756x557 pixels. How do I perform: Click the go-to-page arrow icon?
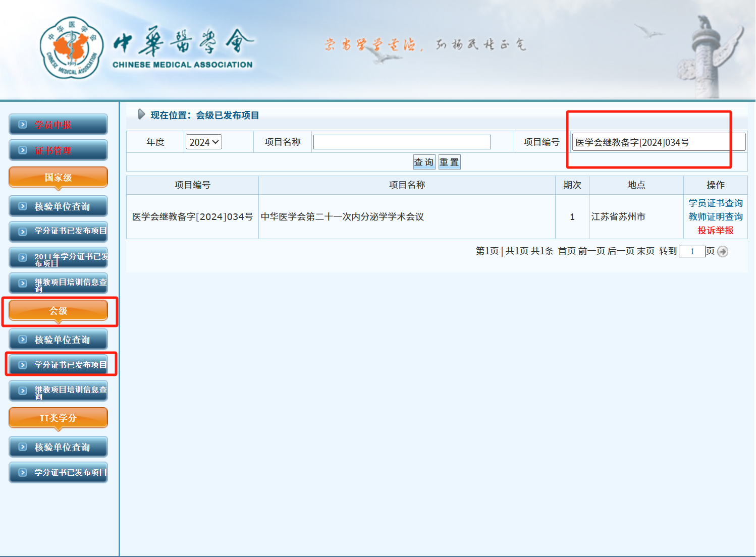(x=723, y=251)
